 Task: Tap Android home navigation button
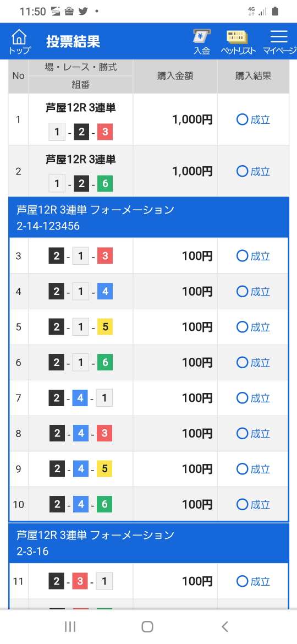click(x=147, y=626)
